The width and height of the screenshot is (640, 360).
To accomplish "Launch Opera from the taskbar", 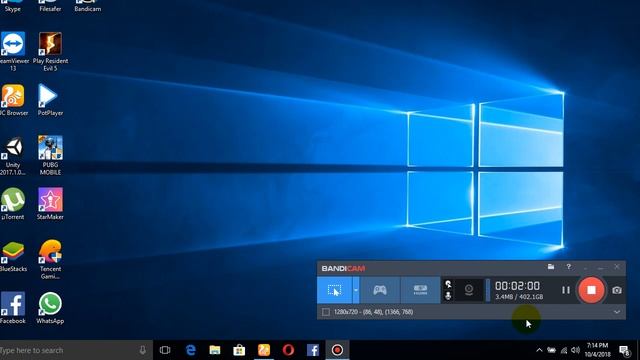I will click(288, 350).
